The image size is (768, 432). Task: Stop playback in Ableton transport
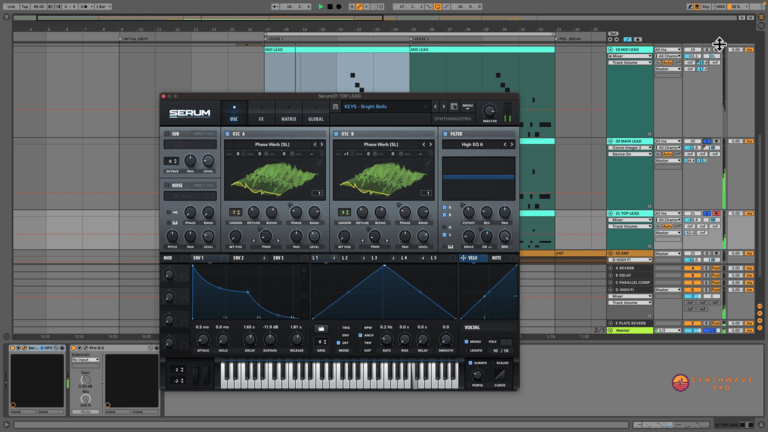point(330,7)
